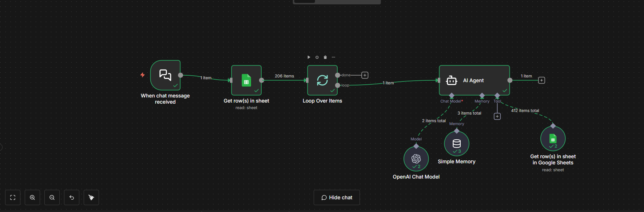Click the Simple Memory label text
The height and width of the screenshot is (212, 644).
(457, 161)
